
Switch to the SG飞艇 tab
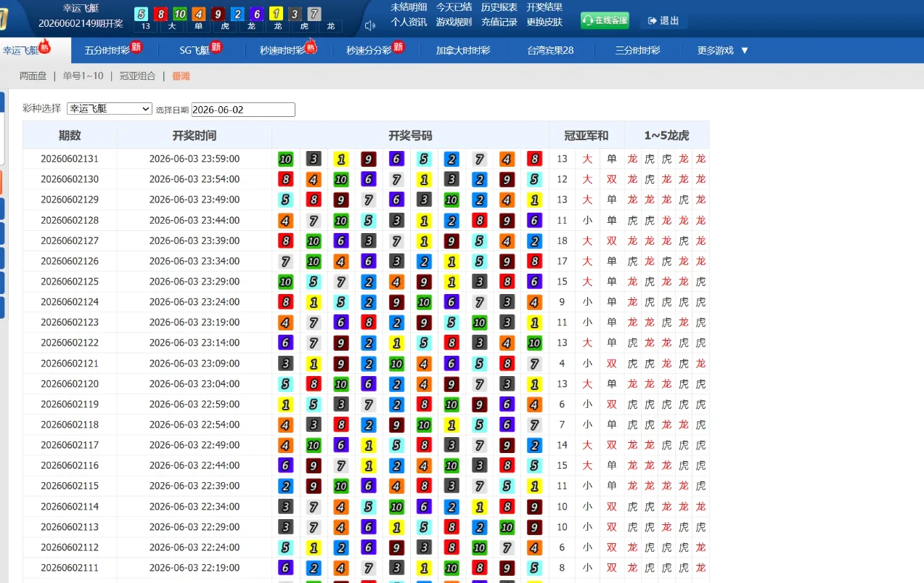[x=195, y=50]
